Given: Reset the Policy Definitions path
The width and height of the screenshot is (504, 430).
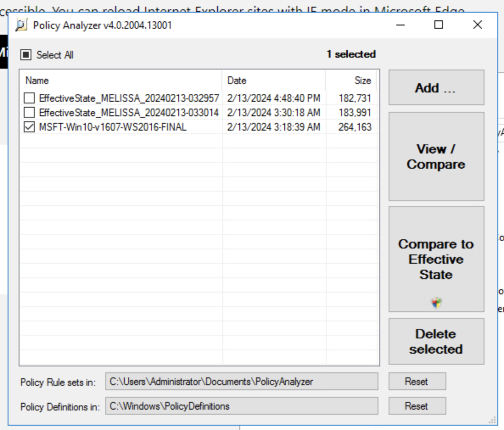Looking at the screenshot, I should pyautogui.click(x=417, y=406).
